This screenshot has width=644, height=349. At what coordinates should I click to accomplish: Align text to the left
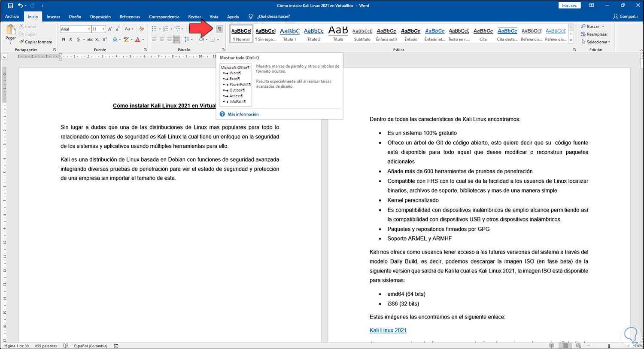pos(154,40)
